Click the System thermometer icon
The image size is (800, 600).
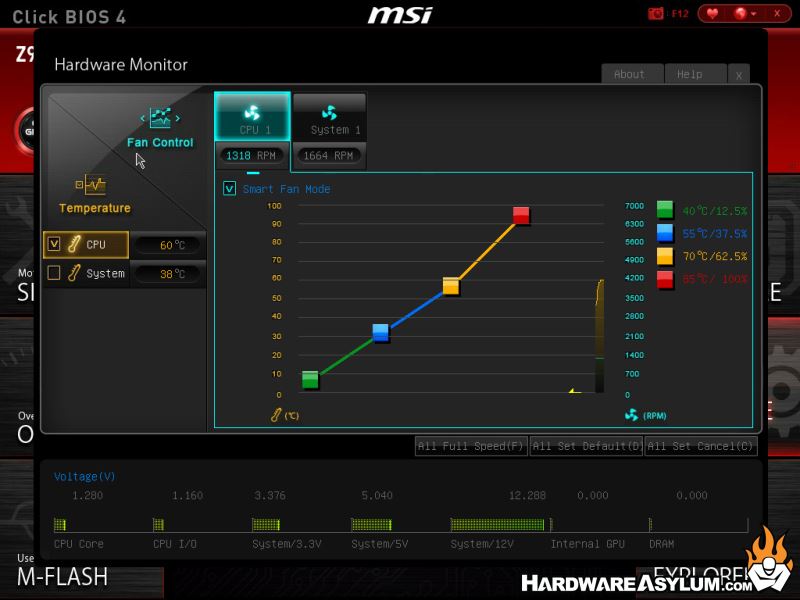tap(74, 273)
